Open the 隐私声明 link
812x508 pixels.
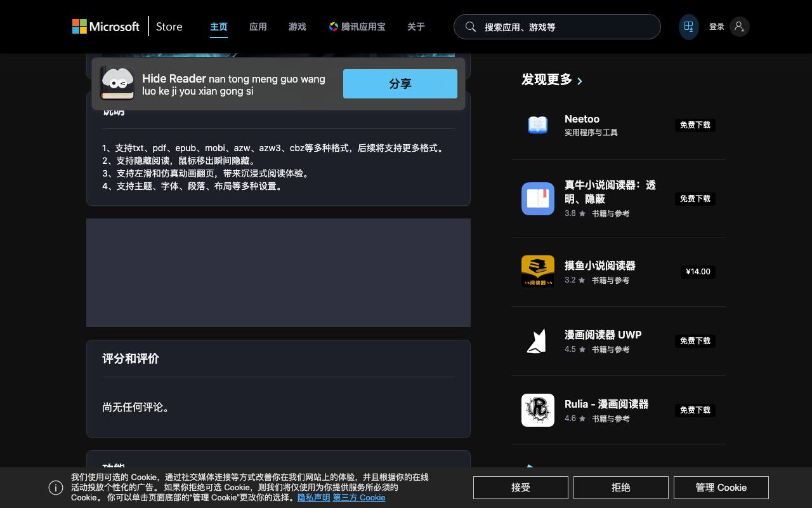[x=313, y=498]
